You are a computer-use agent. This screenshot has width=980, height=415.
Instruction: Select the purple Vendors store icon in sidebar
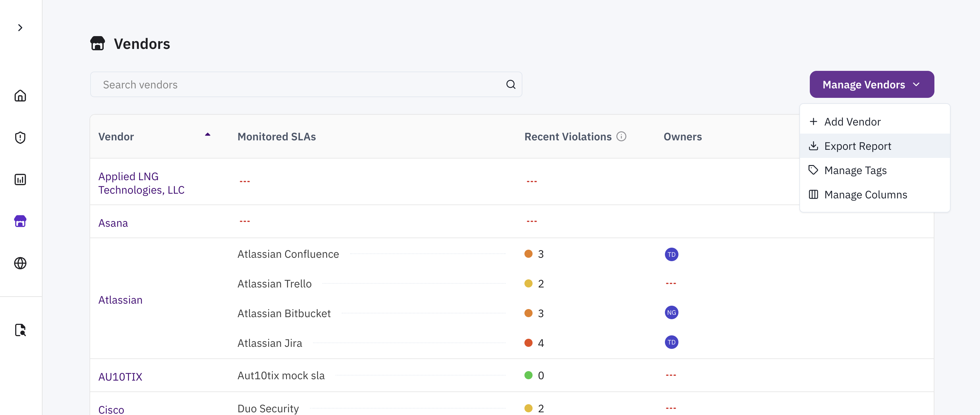(x=20, y=221)
